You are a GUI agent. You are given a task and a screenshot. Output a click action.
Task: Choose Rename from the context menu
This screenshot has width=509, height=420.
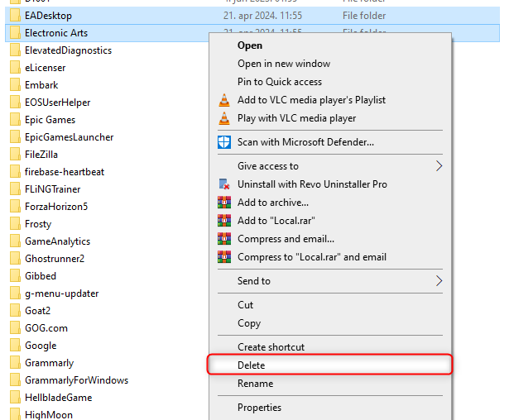point(330,384)
